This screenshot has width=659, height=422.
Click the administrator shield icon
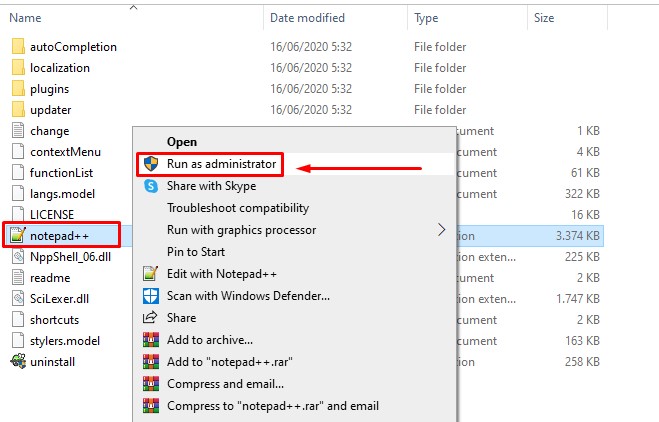[x=150, y=164]
